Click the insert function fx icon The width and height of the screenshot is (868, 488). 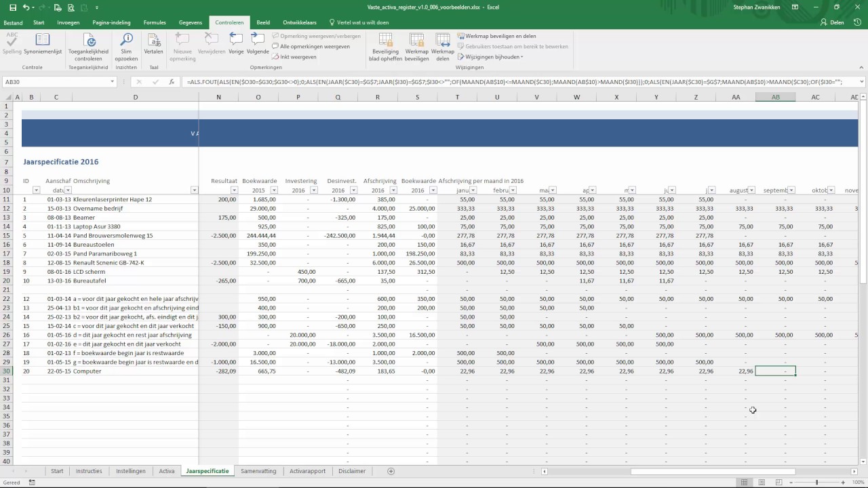172,82
